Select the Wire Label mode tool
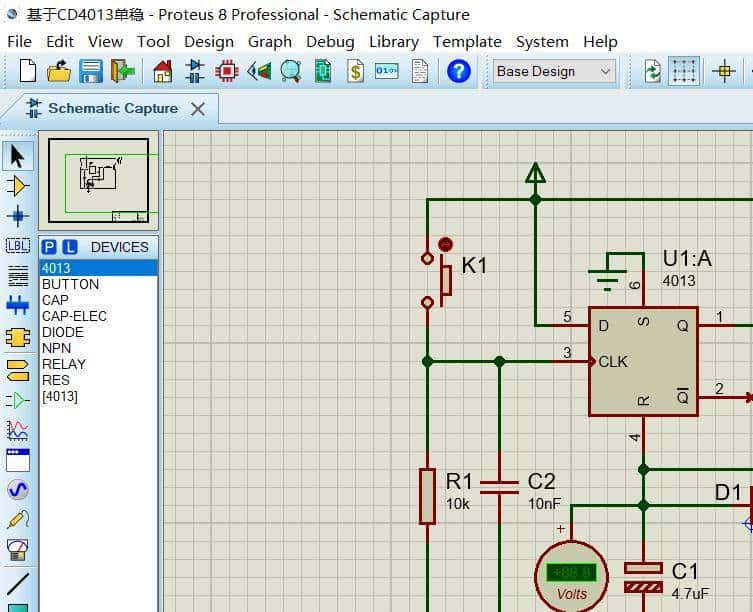The image size is (753, 612). pos(17,246)
